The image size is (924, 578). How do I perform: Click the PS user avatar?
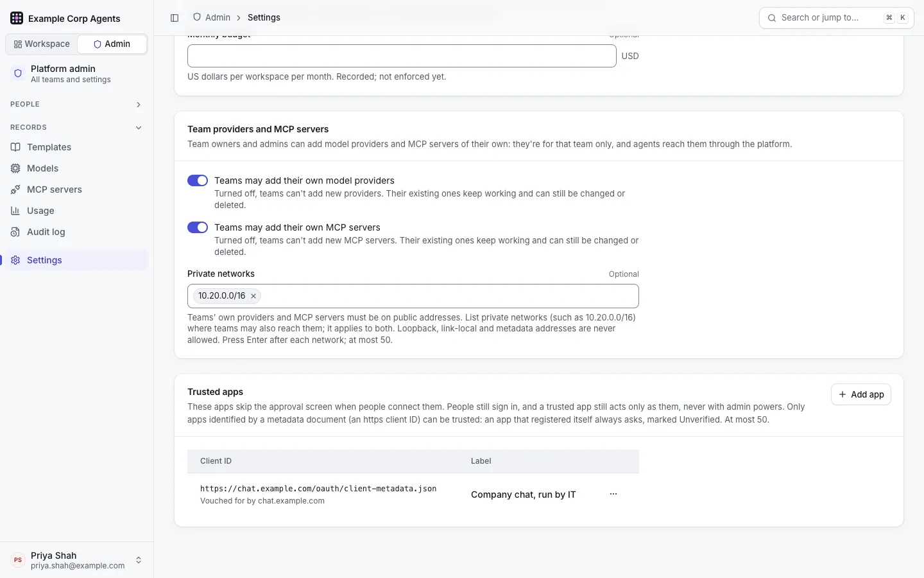click(18, 560)
